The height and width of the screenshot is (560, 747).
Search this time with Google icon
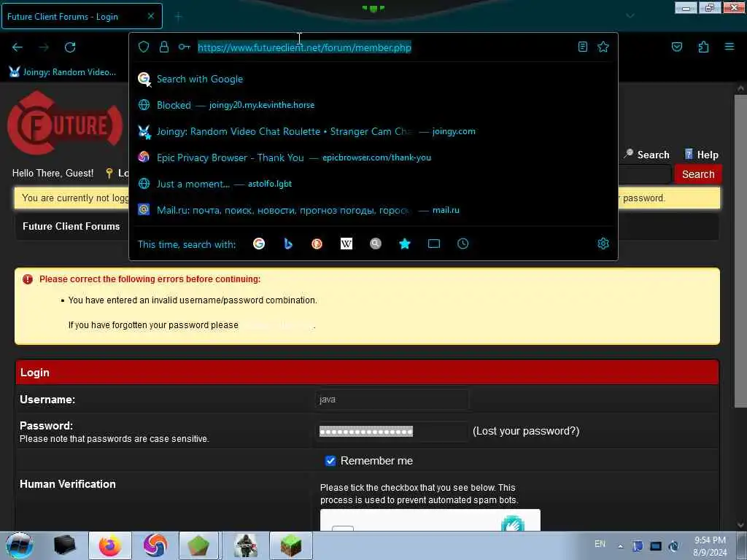(259, 244)
